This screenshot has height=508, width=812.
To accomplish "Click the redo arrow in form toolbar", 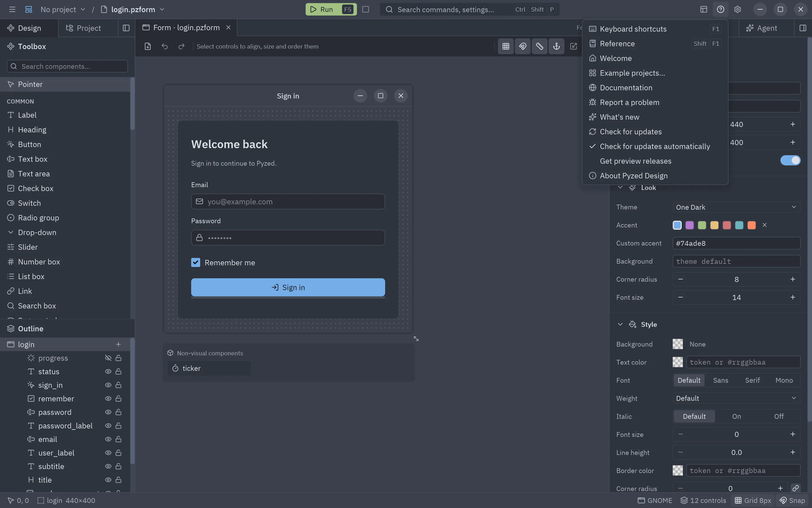I will click(181, 46).
